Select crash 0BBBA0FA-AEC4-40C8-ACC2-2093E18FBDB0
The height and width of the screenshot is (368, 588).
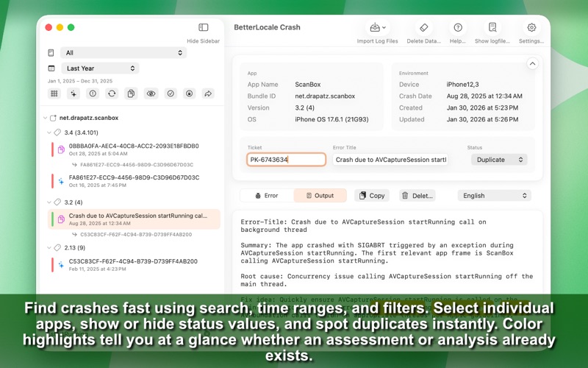pos(135,149)
